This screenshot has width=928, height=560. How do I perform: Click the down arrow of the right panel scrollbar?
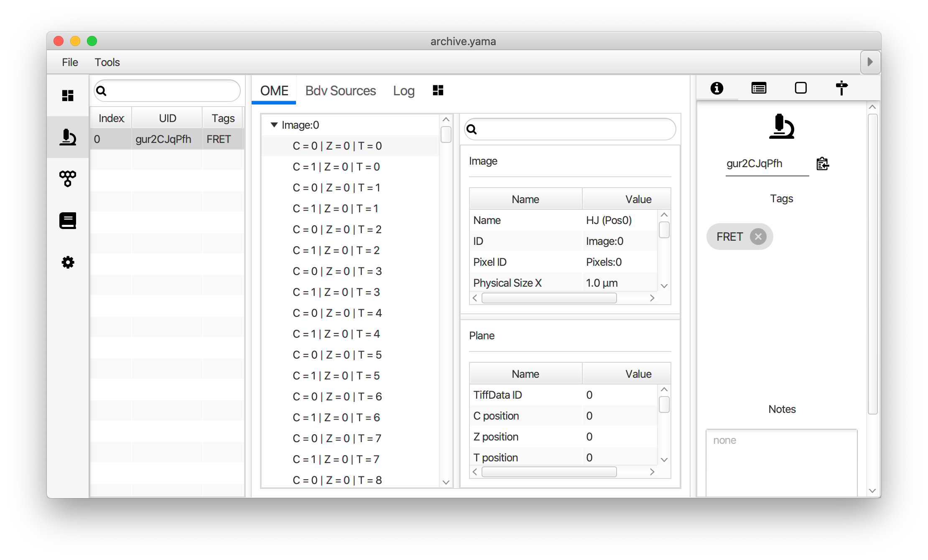point(872,491)
